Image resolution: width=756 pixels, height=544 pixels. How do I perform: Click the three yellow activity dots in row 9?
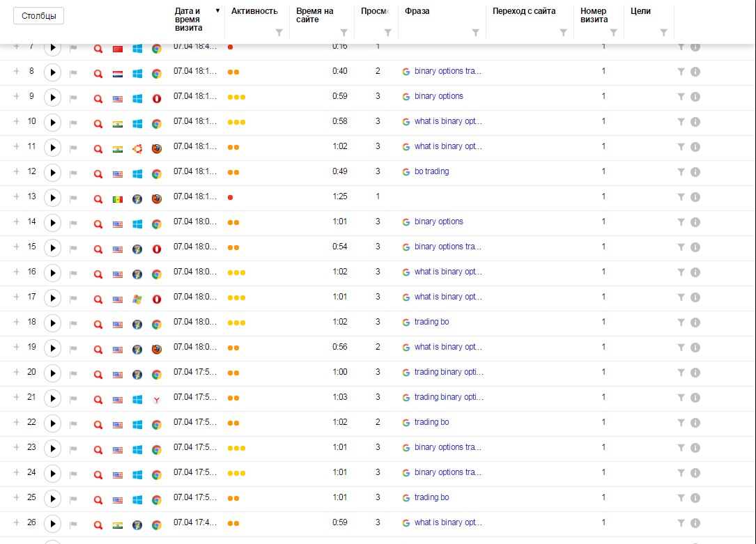236,98
